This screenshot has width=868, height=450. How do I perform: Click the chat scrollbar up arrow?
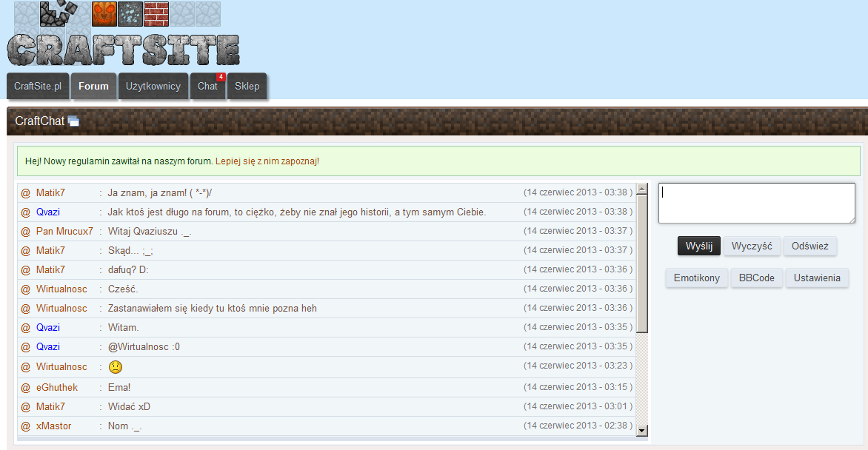642,189
